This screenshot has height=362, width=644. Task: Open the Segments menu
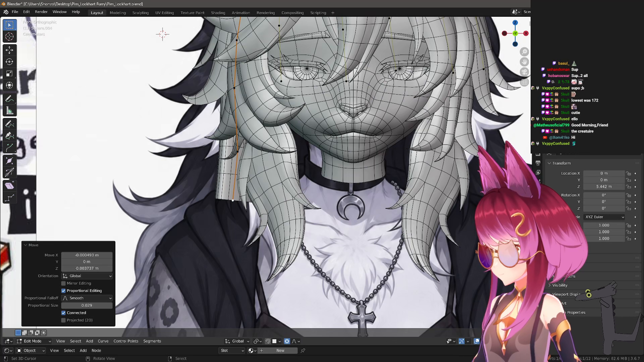tap(152, 341)
